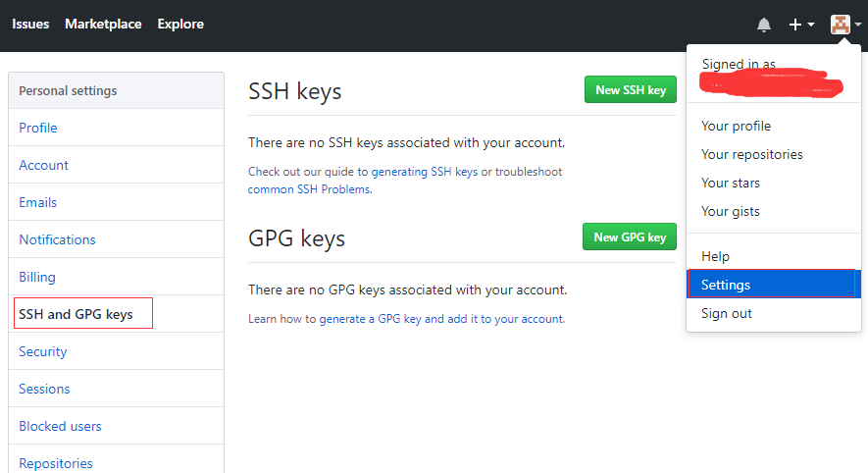Click the user avatar menu
Viewport: 868px width, 473px height.
(x=844, y=25)
